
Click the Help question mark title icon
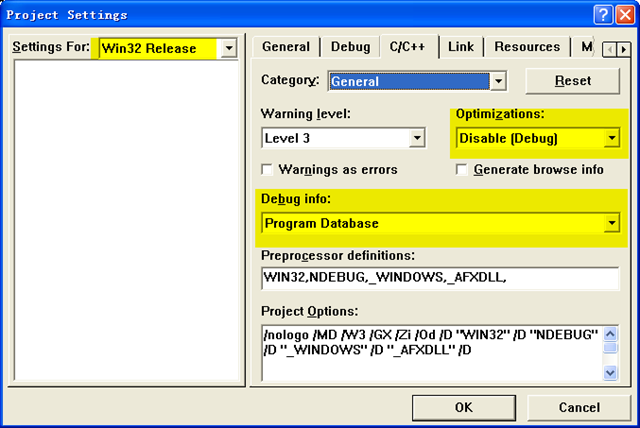[603, 16]
